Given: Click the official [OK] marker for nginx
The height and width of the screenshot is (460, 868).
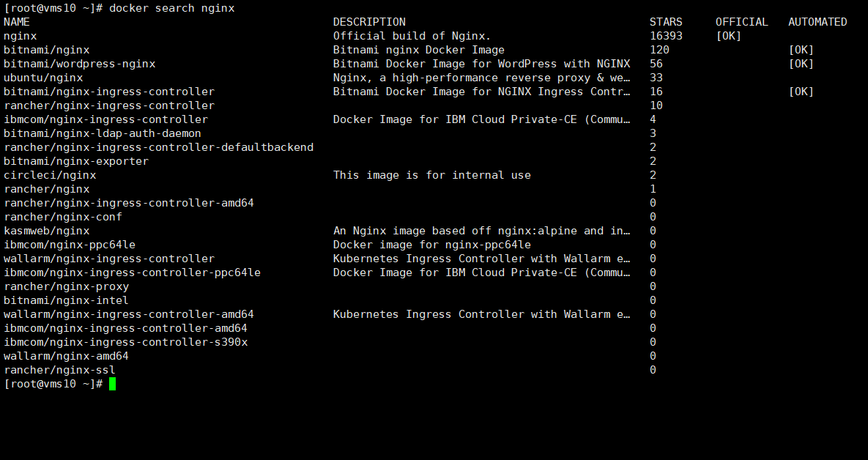Looking at the screenshot, I should pos(729,36).
